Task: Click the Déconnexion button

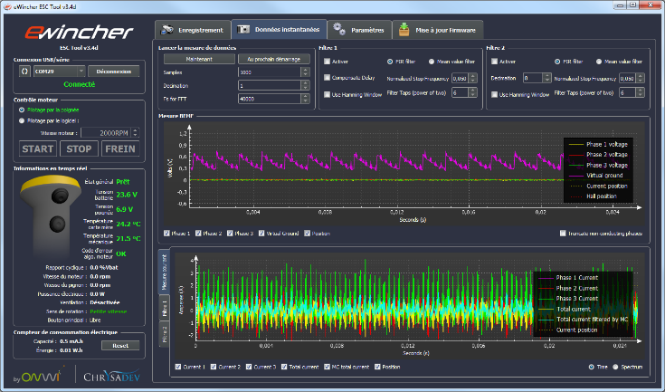Action: [114, 71]
